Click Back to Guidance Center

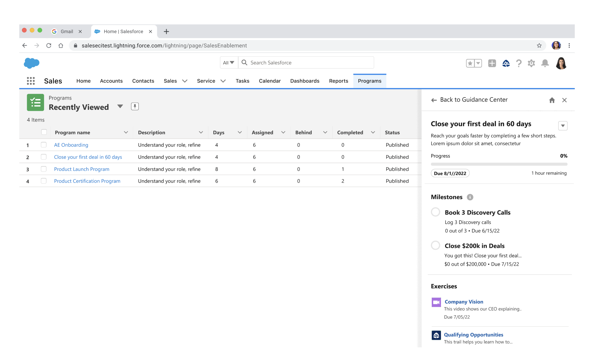pos(474,100)
